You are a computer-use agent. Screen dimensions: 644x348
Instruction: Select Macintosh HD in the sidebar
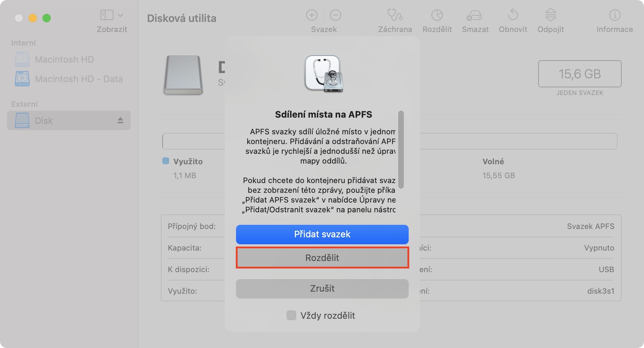64,60
